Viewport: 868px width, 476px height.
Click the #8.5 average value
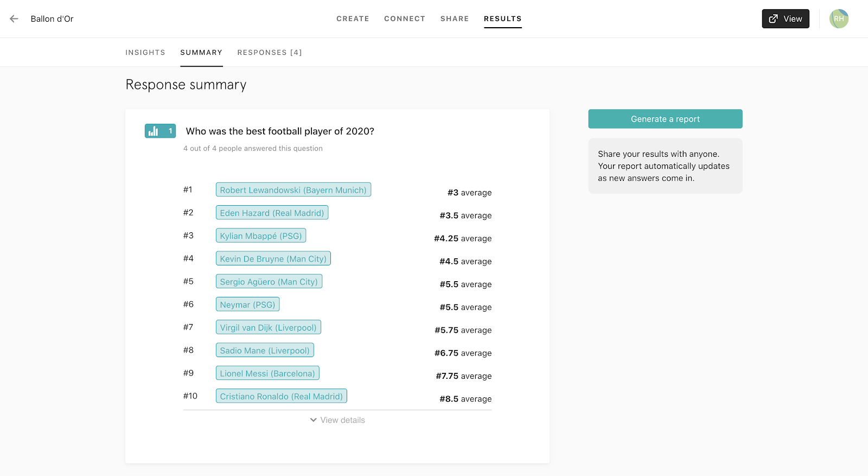(465, 399)
